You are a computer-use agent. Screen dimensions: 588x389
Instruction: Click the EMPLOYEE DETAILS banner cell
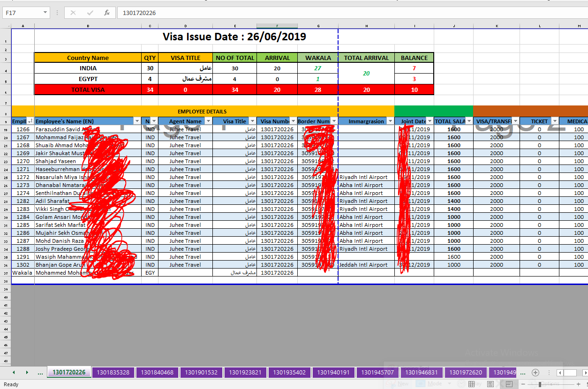tap(202, 112)
